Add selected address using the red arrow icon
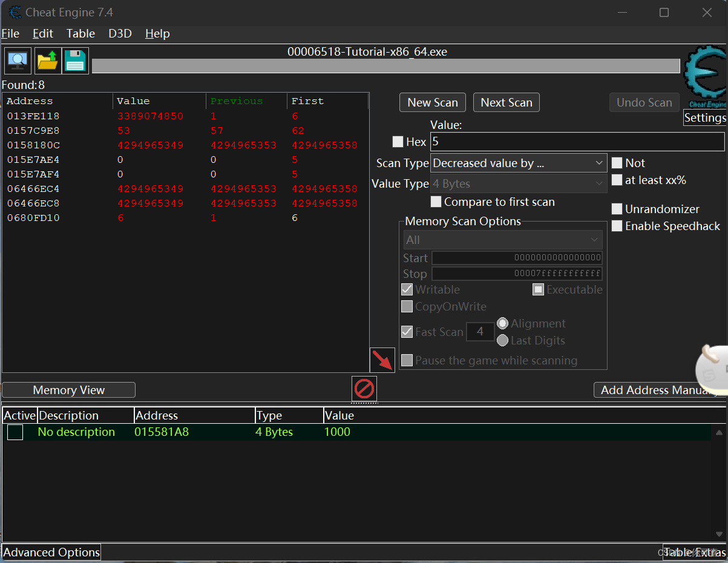The image size is (728, 563). (x=382, y=360)
